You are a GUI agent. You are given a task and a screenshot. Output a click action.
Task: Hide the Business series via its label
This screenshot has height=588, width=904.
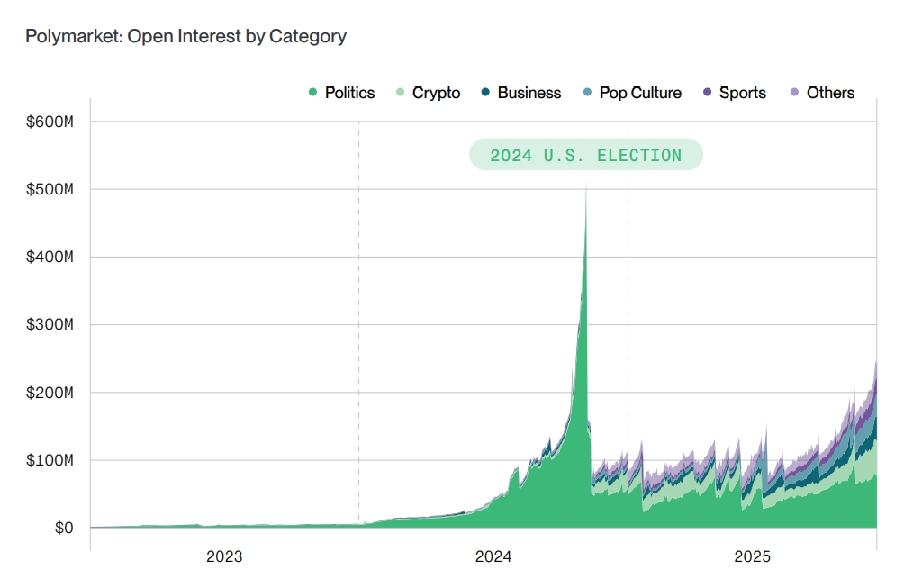click(x=529, y=93)
